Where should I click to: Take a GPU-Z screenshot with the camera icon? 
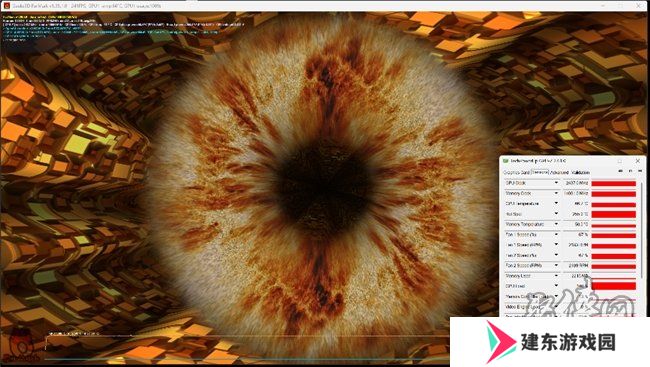(x=621, y=171)
